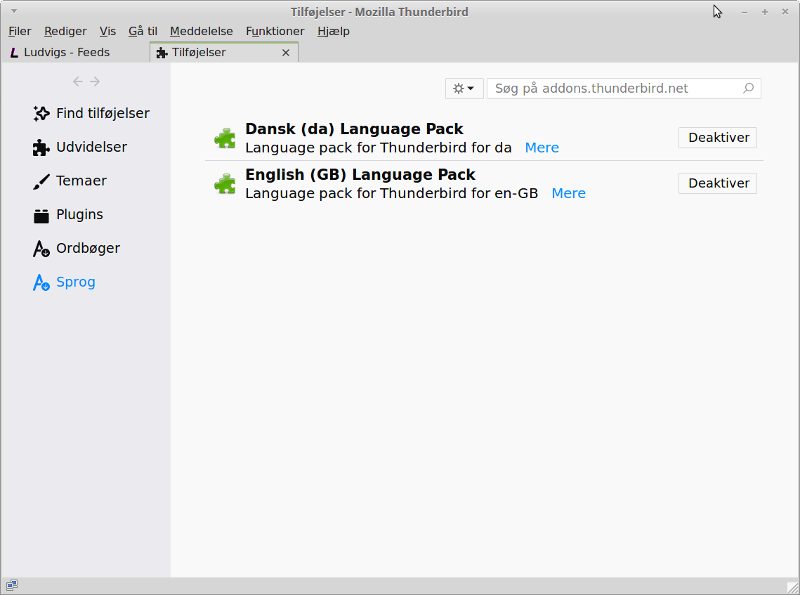Open the Filer menu
The image size is (800, 595).
pyautogui.click(x=20, y=31)
